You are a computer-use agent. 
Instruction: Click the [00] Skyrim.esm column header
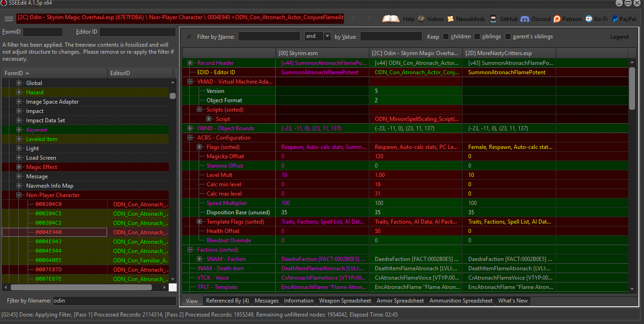[322, 53]
